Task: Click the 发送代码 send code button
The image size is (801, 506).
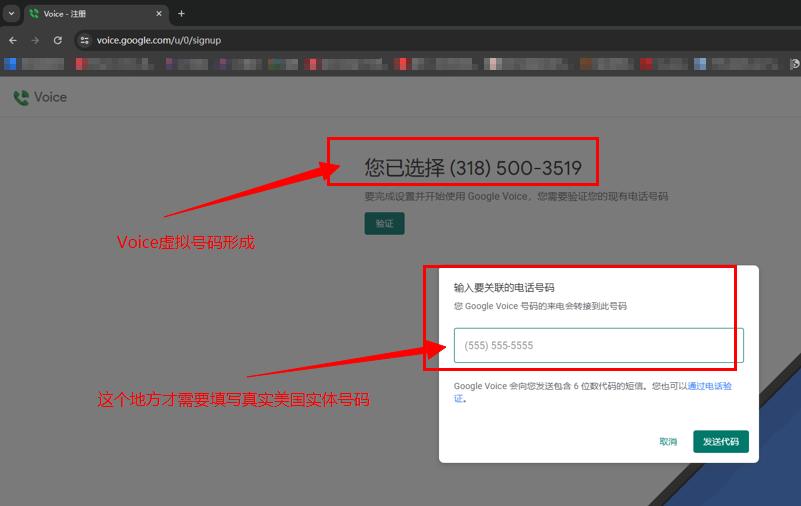Action: [x=721, y=442]
